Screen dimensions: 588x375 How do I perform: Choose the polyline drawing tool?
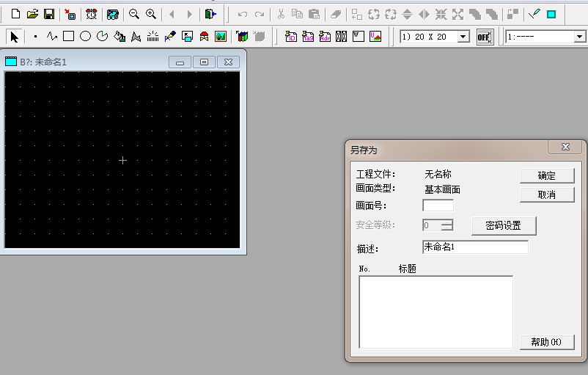[51, 36]
